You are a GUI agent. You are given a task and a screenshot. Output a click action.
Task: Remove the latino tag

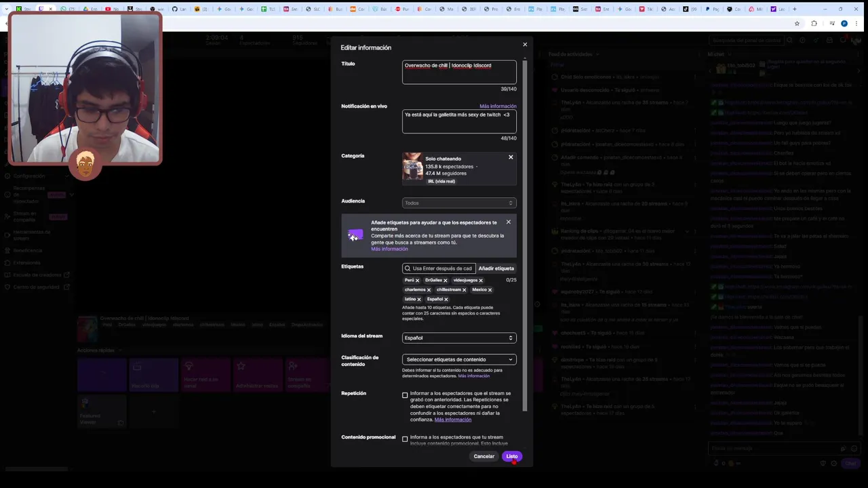[419, 300]
